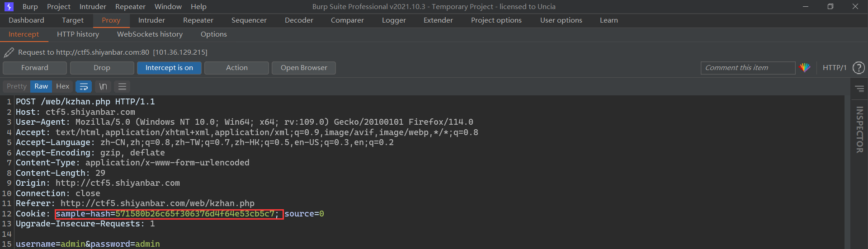Open the Window menu

point(168,7)
